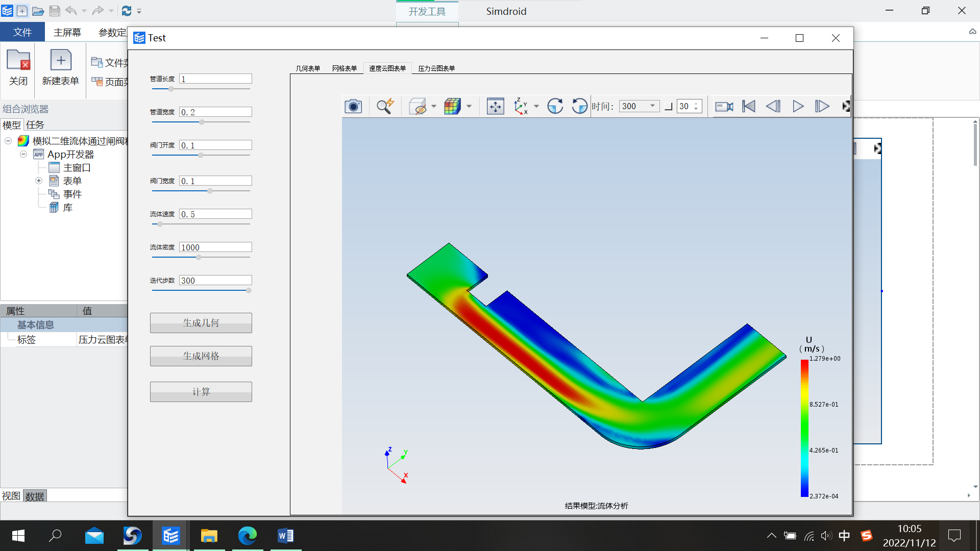Open the 主屏幕 ribbon tab

click(67, 32)
